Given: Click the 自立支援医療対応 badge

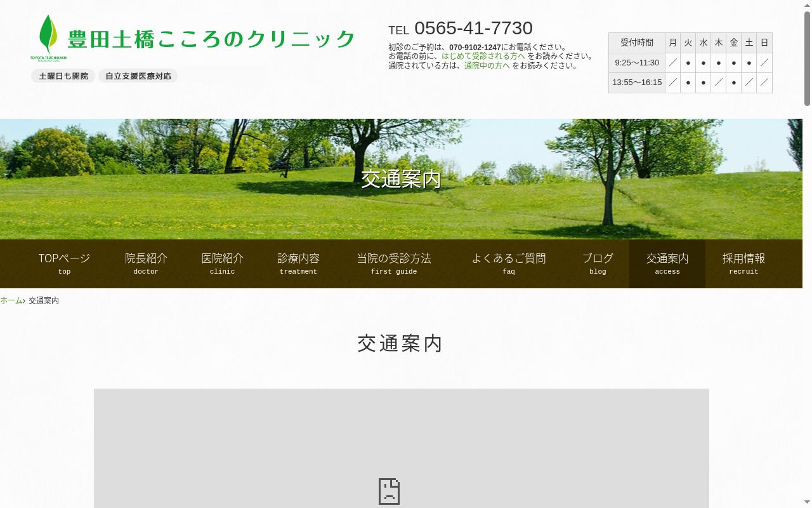Looking at the screenshot, I should 138,76.
